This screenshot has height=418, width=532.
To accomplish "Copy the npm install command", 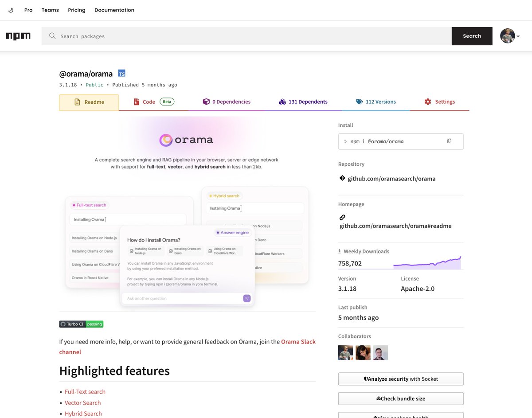I will click(x=449, y=141).
